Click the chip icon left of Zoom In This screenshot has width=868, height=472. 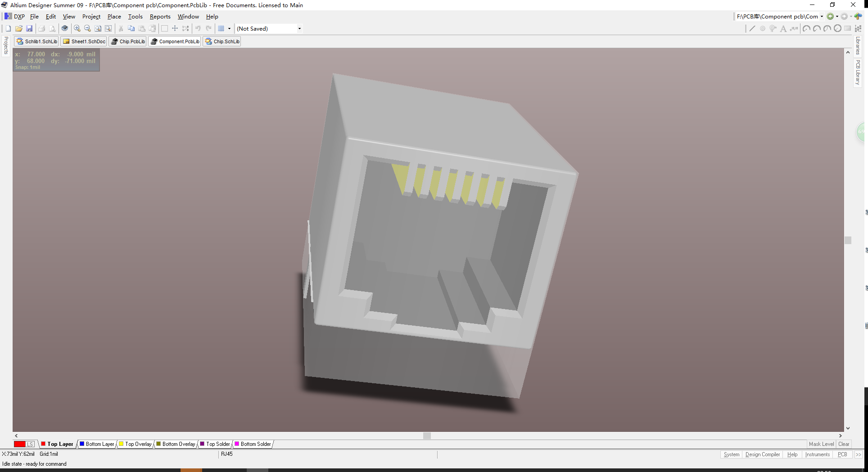[x=65, y=28]
